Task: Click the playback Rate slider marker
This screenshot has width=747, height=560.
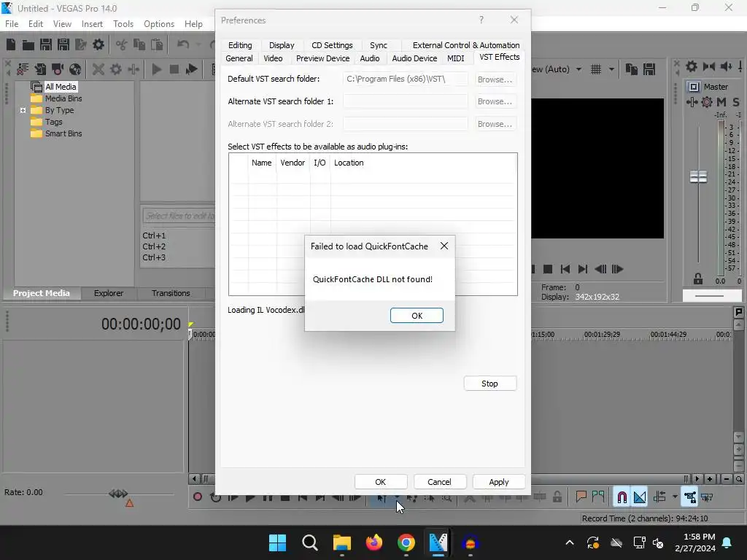Action: pos(118,494)
